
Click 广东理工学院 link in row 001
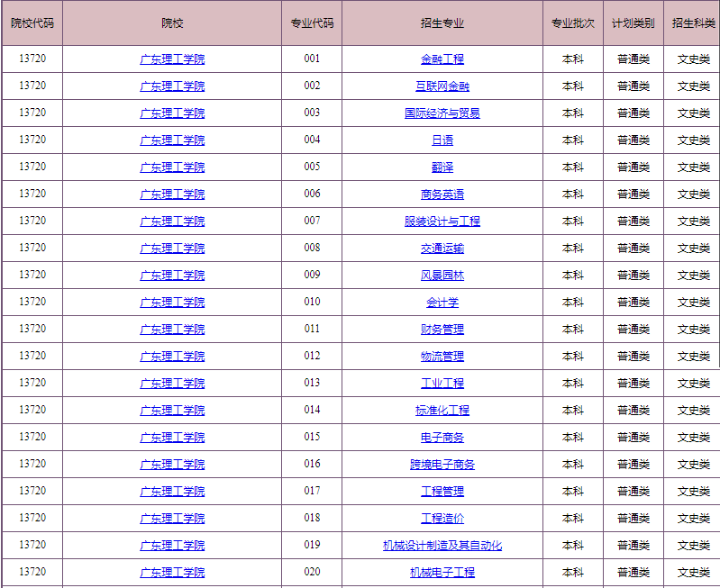(172, 59)
